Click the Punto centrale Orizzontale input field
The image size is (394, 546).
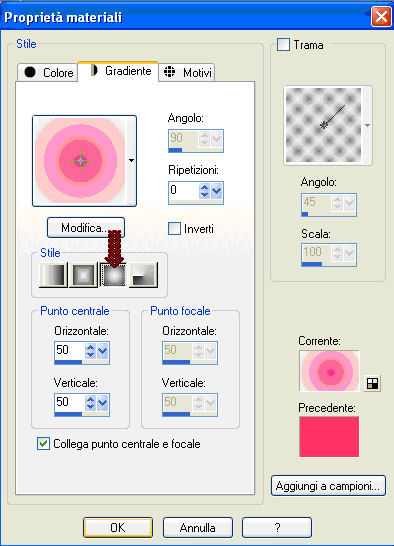click(x=70, y=350)
